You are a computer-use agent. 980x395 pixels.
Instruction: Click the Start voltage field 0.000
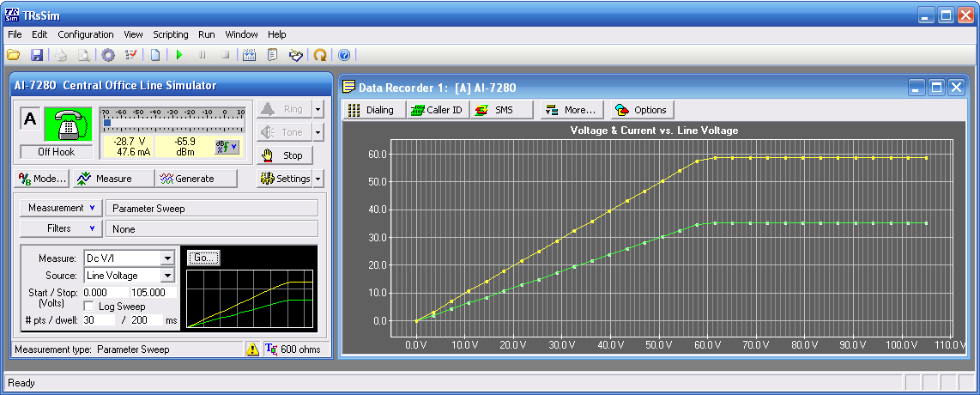pyautogui.click(x=105, y=293)
